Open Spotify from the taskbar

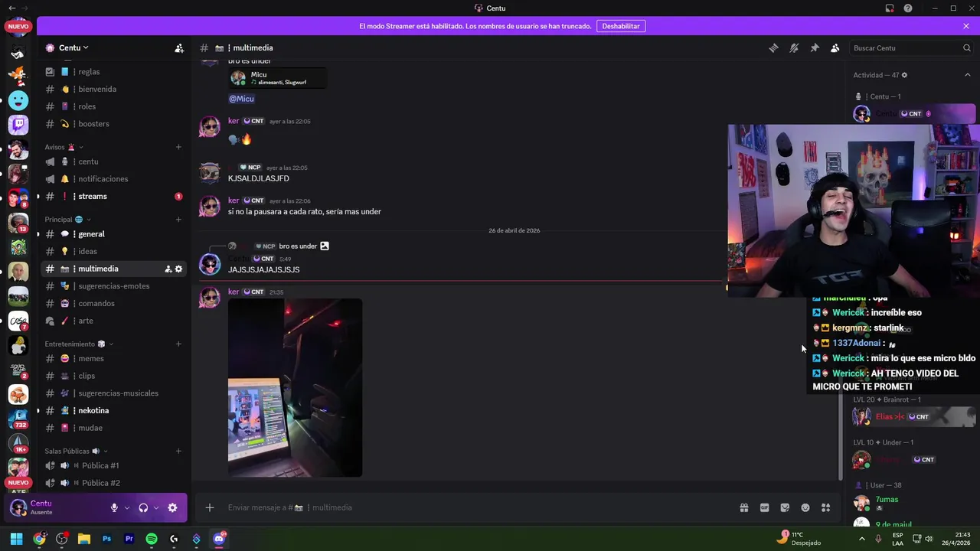pos(152,539)
